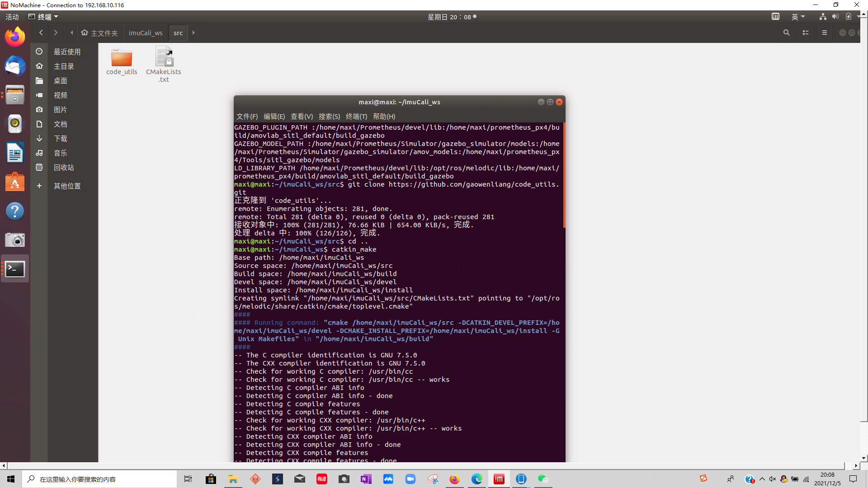Launch Thunderbird mail from the dock
This screenshot has height=488, width=868.
[15, 66]
